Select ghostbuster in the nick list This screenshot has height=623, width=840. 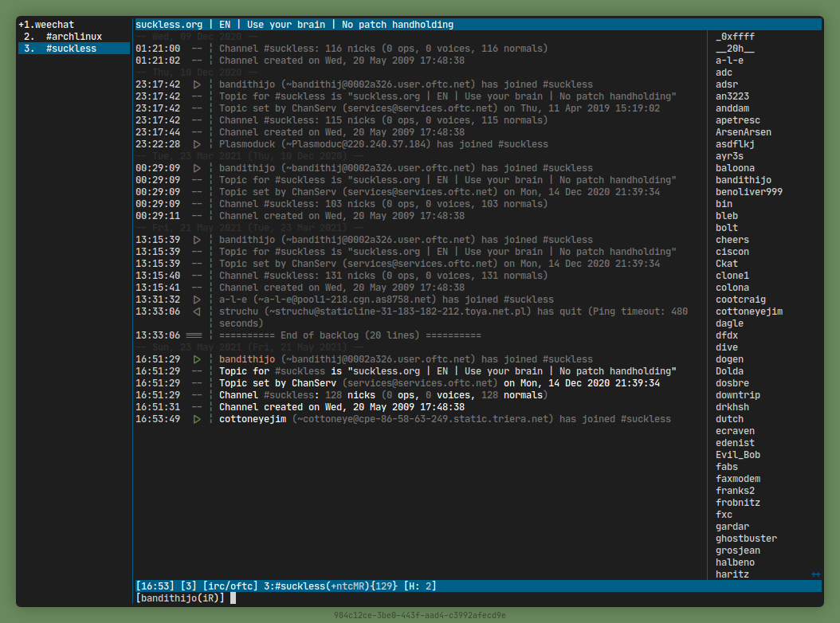click(746, 539)
